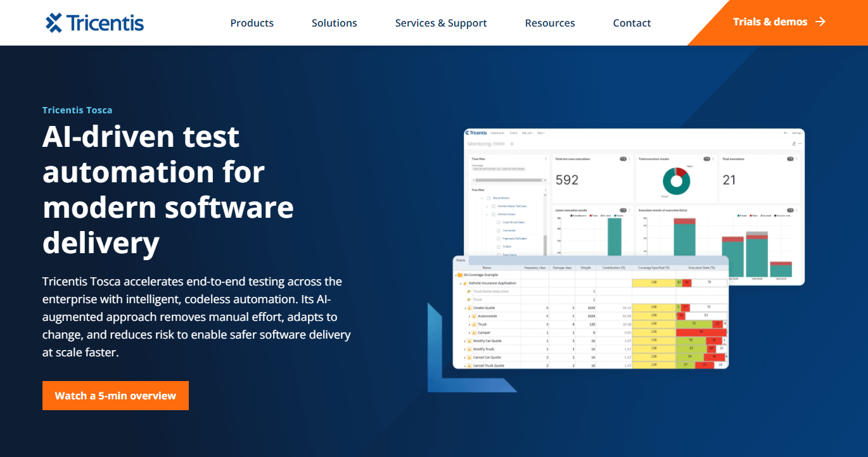This screenshot has width=868, height=457.
Task: Click the favorite star next to Monitoring
Action: point(512,144)
